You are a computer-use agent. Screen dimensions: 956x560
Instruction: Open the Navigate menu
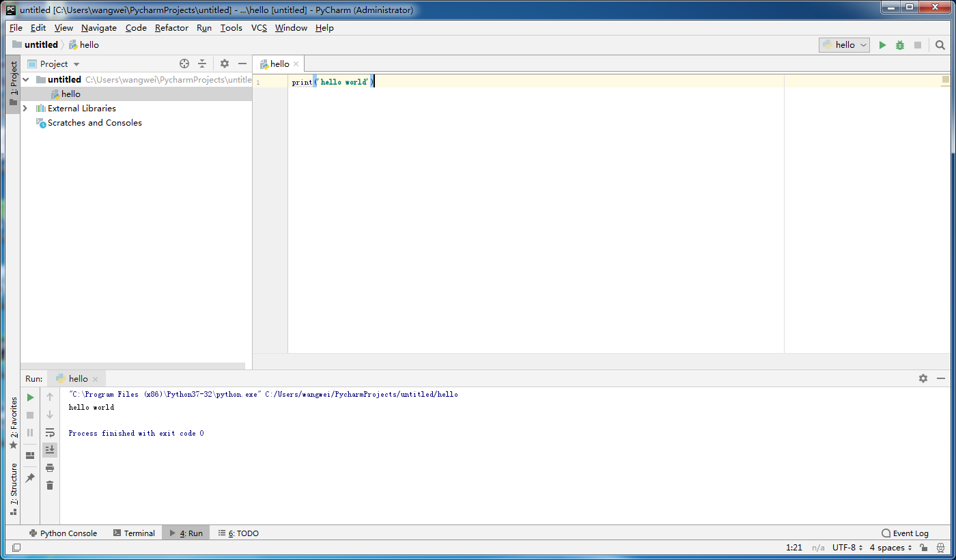pos(99,28)
